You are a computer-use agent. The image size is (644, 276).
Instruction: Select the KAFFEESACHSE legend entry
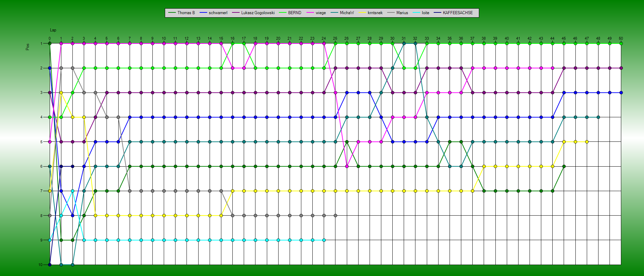click(457, 13)
